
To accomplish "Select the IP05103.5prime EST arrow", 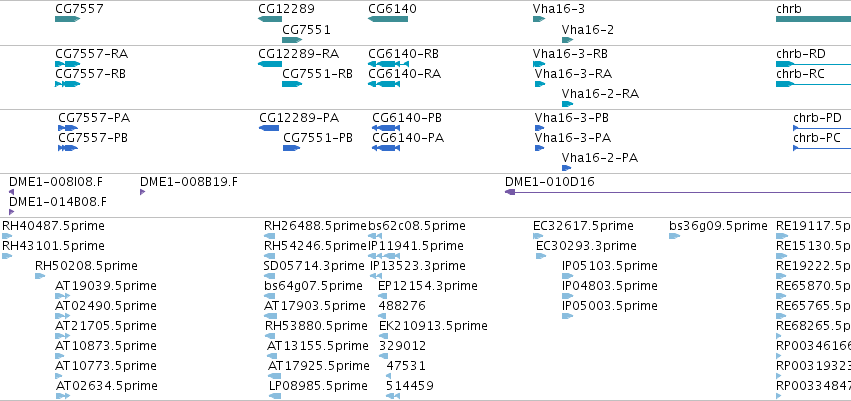I will click(x=567, y=276).
